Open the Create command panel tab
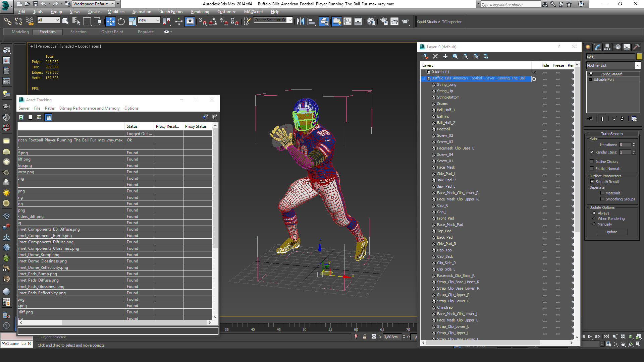644x362 pixels. [588, 47]
